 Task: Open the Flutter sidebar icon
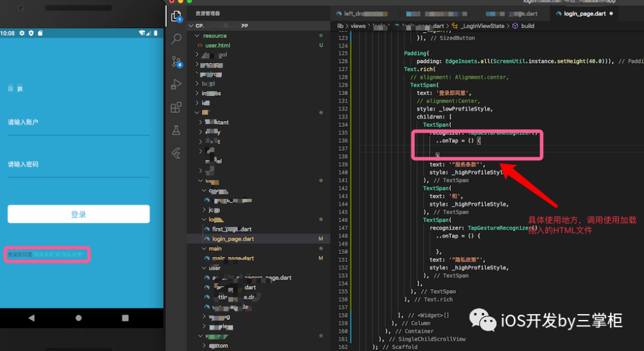176,153
